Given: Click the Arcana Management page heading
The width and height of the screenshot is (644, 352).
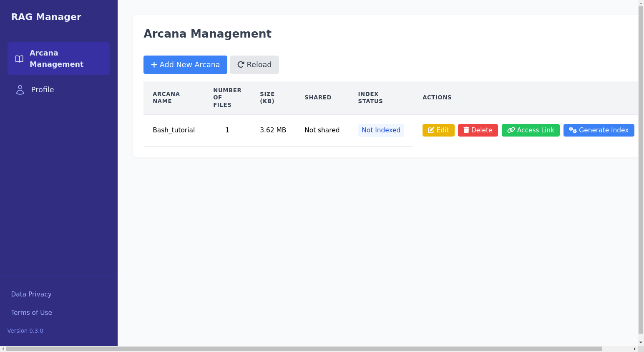Looking at the screenshot, I should coord(207,33).
